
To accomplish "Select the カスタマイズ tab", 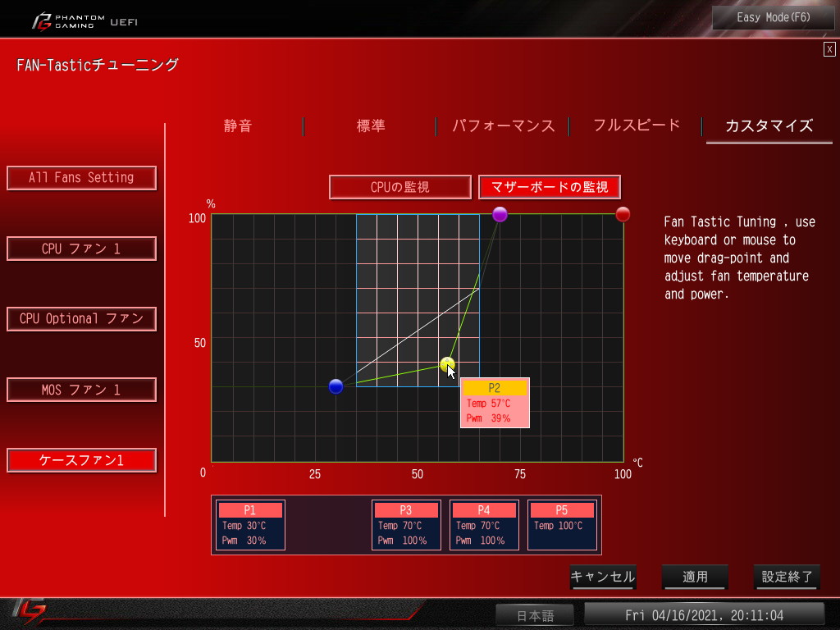I will (769, 126).
